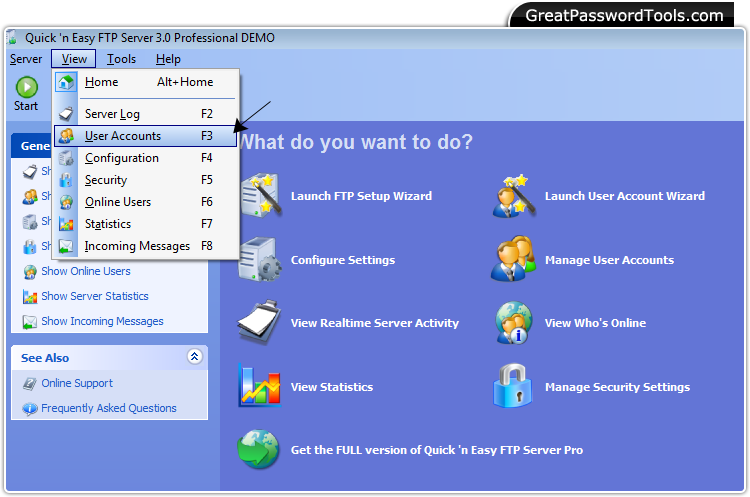
Task: Click the Get the FULL version globe icon
Action: pos(259,450)
